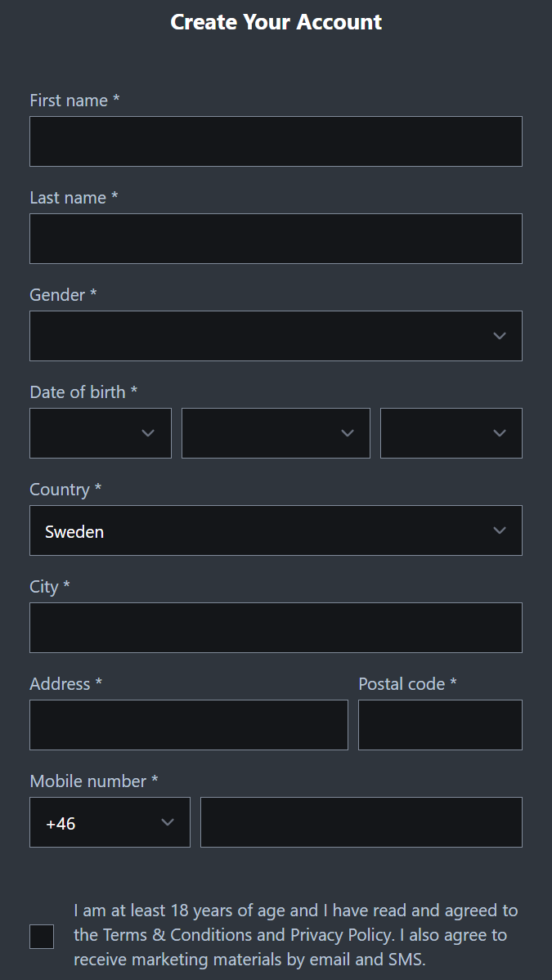Open the +46 country code dropdown

pos(98,822)
